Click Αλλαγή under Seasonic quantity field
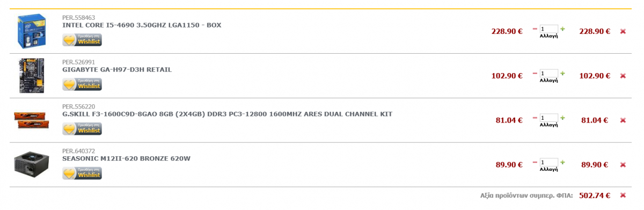This screenshot has width=644, height=210. [x=549, y=169]
